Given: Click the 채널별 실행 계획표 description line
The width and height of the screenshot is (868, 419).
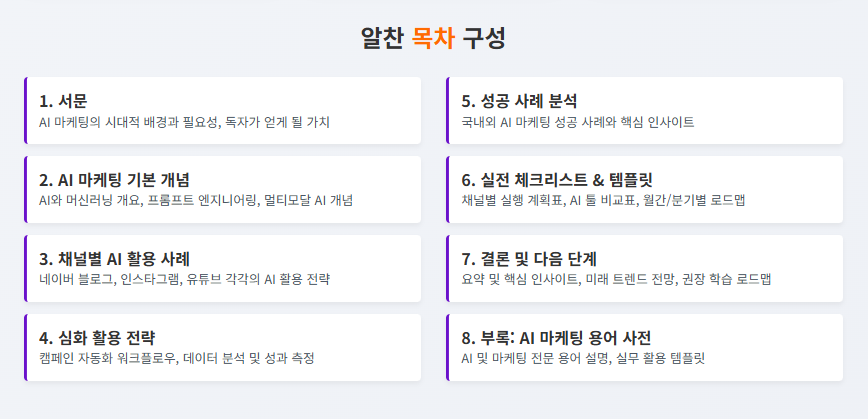Looking at the screenshot, I should (601, 201).
